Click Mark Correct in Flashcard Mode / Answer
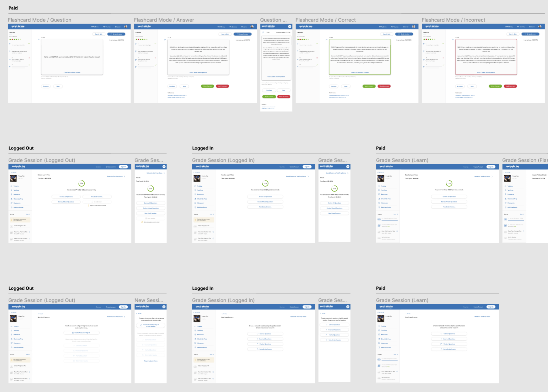 coord(207,86)
